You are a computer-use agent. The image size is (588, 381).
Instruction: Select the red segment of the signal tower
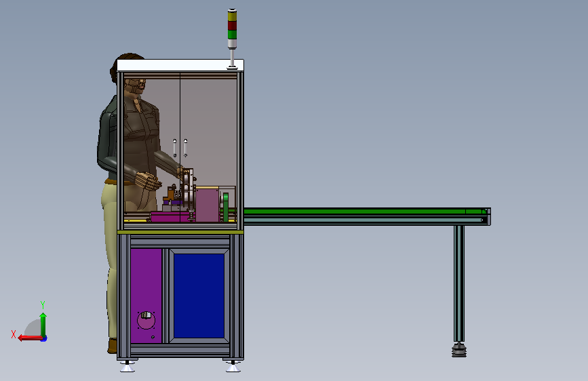click(232, 26)
